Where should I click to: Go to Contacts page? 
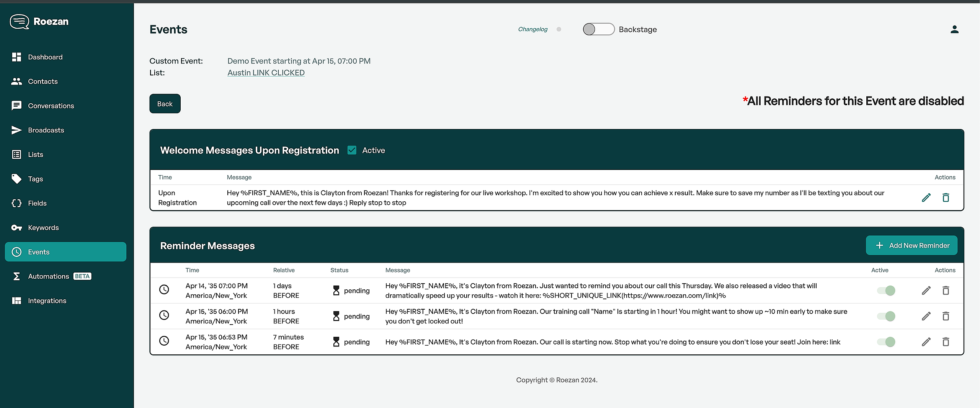tap(66, 82)
